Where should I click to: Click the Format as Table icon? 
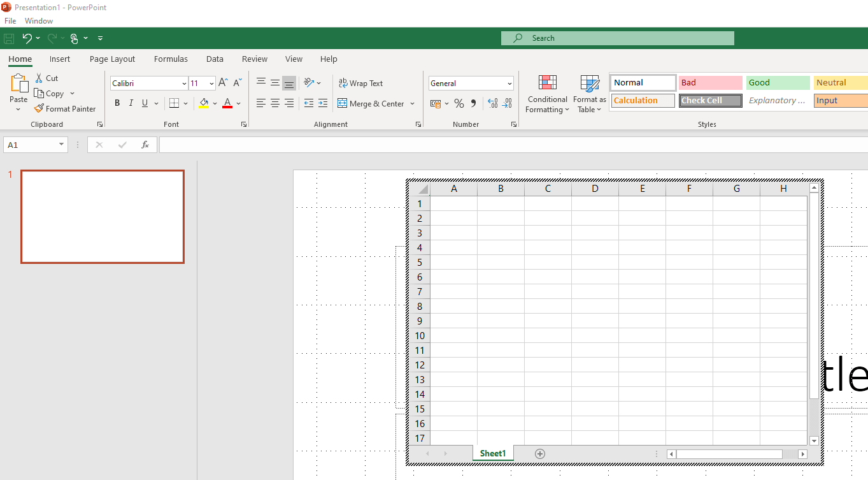point(589,94)
